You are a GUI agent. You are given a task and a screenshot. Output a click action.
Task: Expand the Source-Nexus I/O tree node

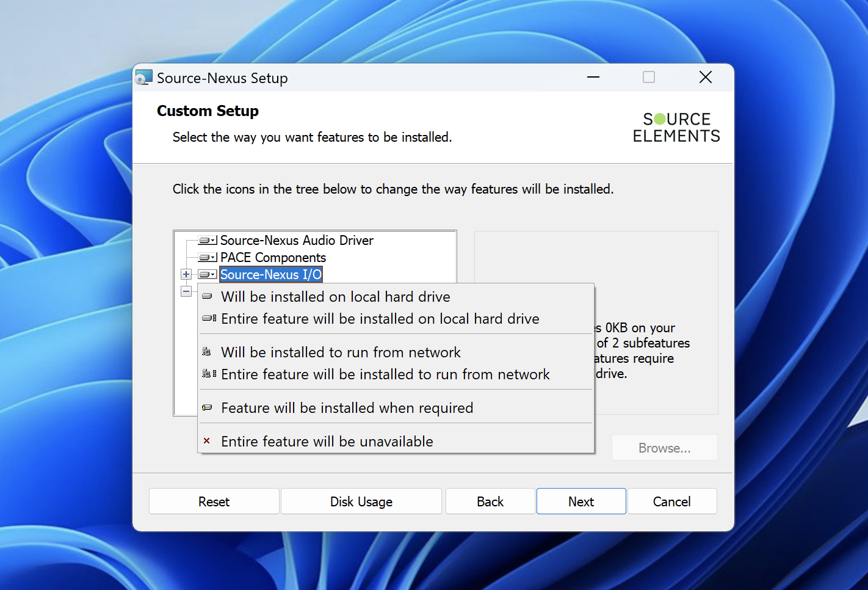coord(186,275)
